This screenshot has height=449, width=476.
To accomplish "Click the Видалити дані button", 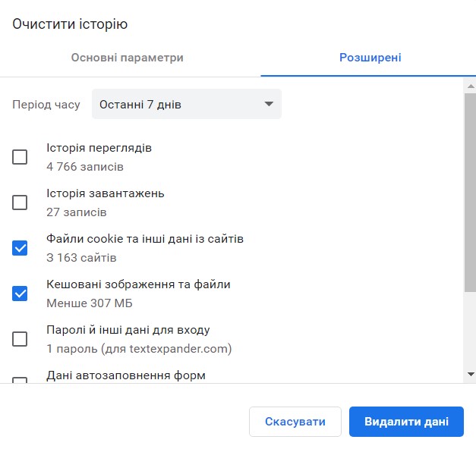I will [406, 422].
